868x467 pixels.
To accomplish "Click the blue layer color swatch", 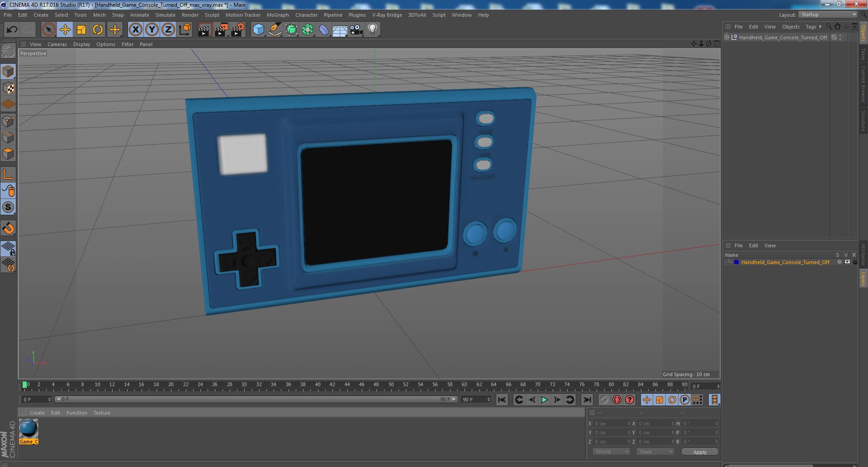I will [x=736, y=262].
